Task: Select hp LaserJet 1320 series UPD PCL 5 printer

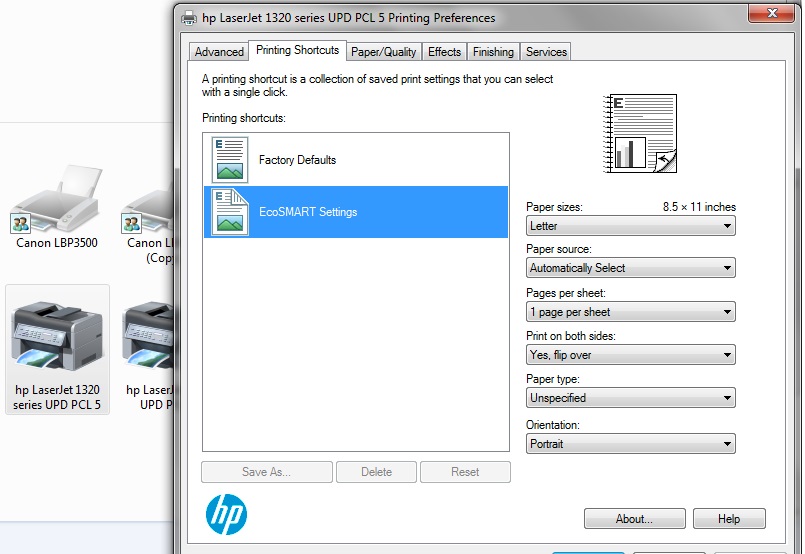Action: point(57,350)
